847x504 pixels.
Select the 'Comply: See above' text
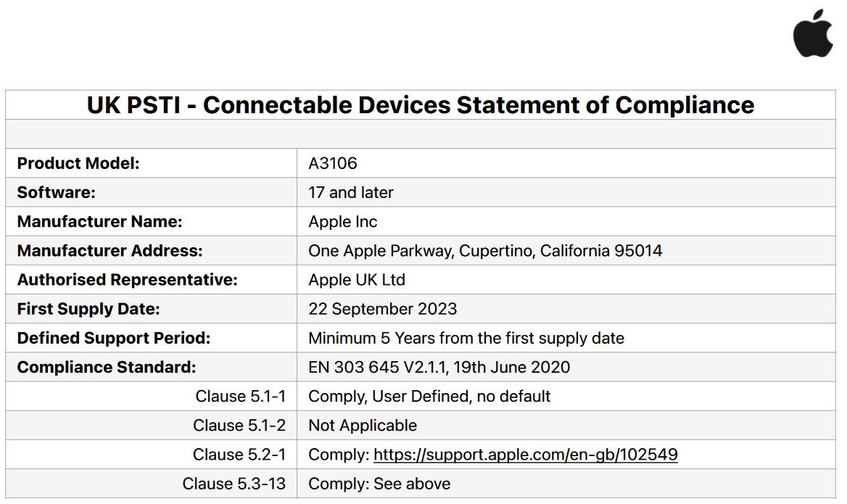[x=379, y=484]
